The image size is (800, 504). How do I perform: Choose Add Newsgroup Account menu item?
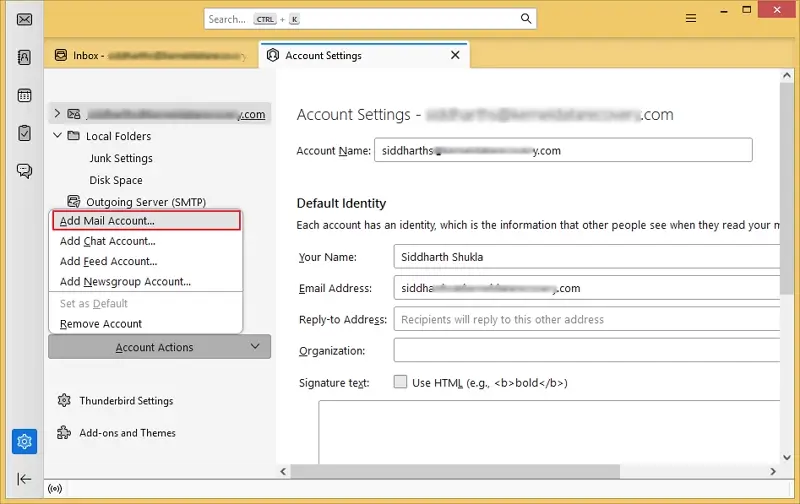coord(146,282)
